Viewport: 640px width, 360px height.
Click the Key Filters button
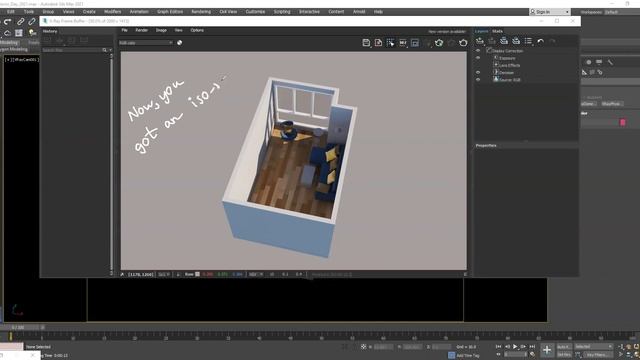pos(597,355)
